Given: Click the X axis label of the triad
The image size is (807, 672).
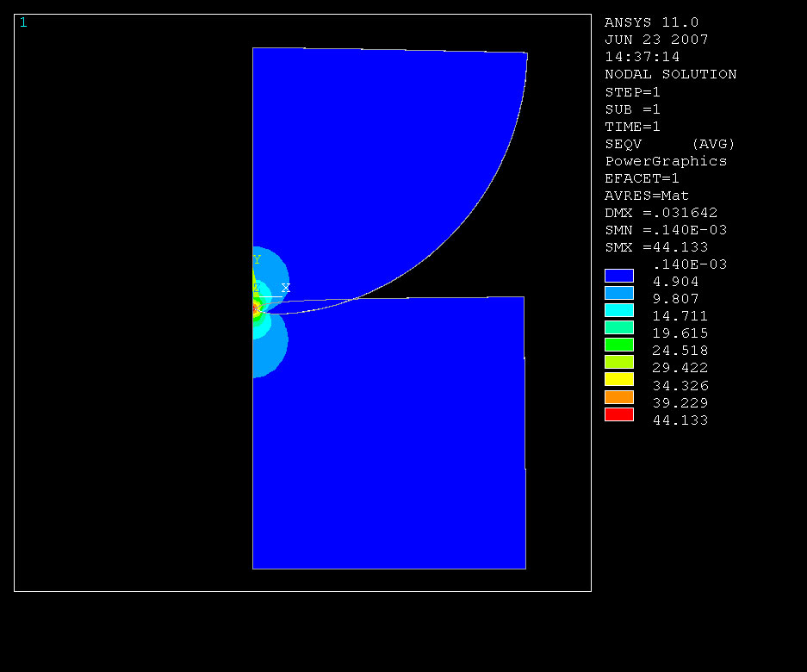Looking at the screenshot, I should point(286,288).
